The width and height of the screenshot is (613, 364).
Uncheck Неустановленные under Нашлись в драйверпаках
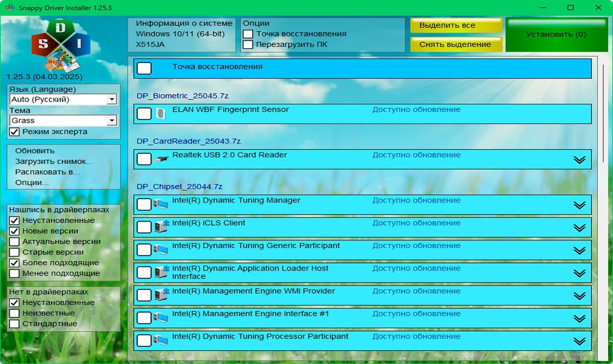pos(14,221)
